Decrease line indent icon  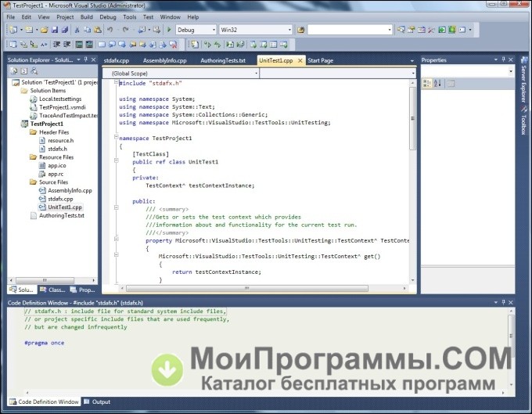(56, 44)
